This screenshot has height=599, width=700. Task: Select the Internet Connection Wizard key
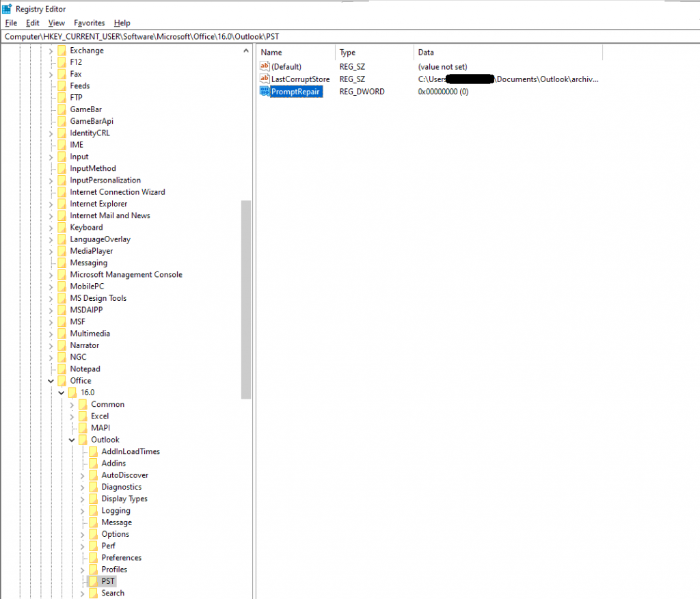point(118,192)
